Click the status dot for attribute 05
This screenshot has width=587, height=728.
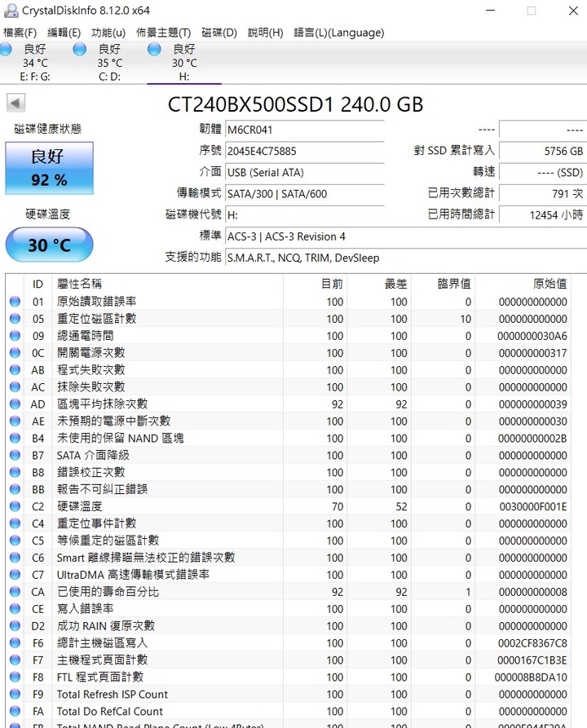(x=15, y=319)
